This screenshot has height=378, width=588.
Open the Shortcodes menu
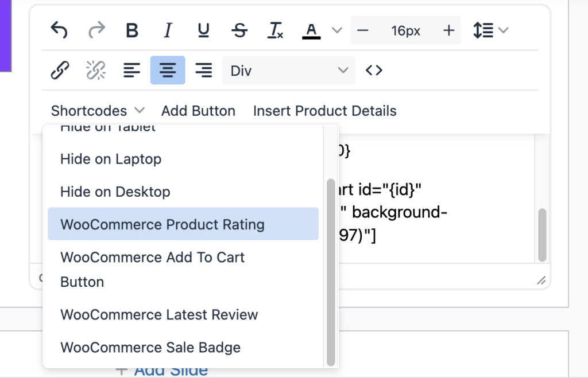point(96,110)
